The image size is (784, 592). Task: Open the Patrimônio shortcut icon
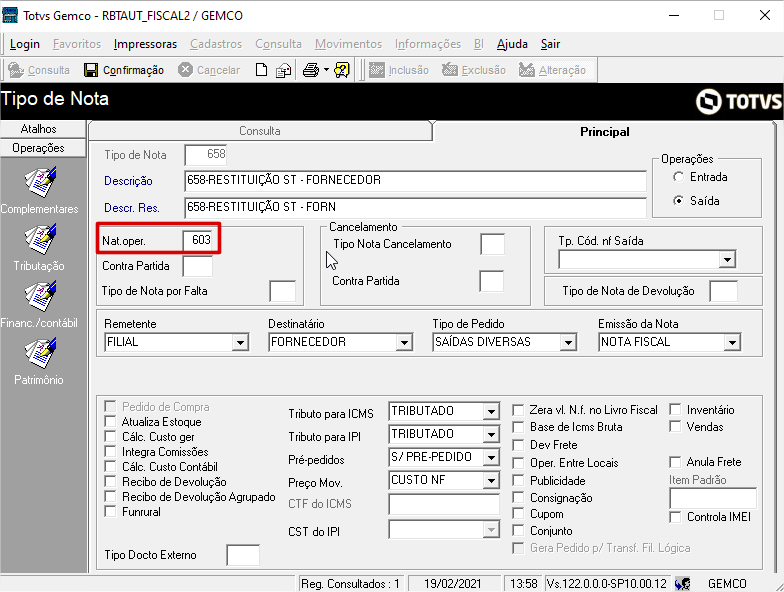40,353
